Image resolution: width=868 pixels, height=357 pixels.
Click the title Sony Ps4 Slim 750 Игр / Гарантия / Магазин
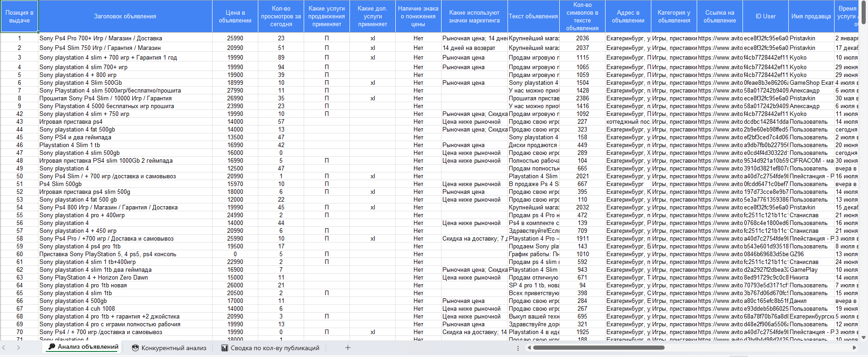coord(100,48)
